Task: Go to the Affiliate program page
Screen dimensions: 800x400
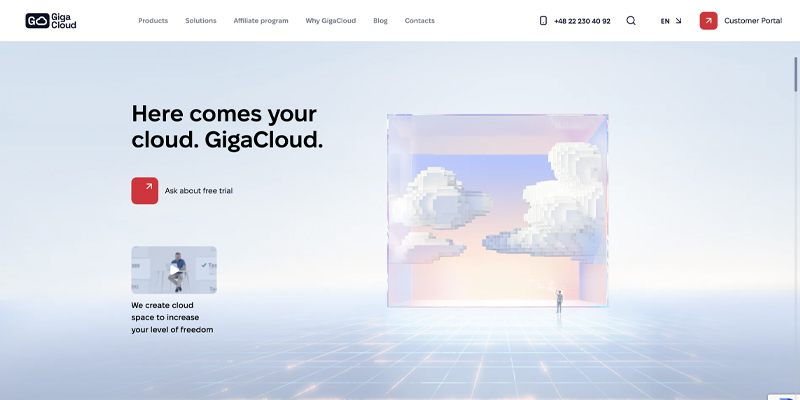Action: tap(261, 20)
